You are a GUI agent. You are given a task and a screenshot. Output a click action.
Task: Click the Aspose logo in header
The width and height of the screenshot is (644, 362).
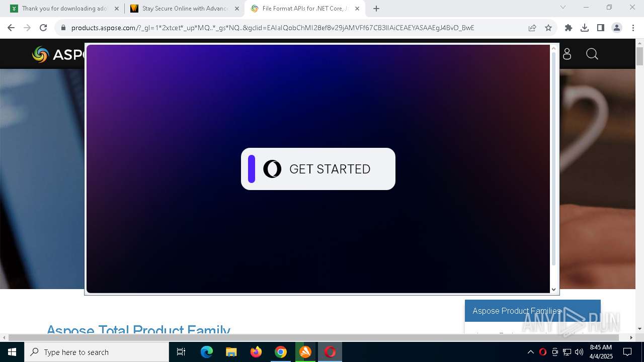(59, 54)
